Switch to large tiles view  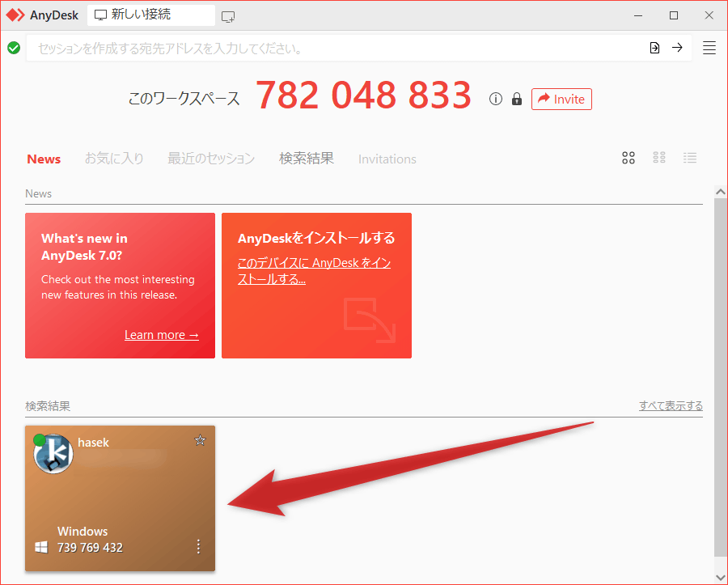click(629, 158)
